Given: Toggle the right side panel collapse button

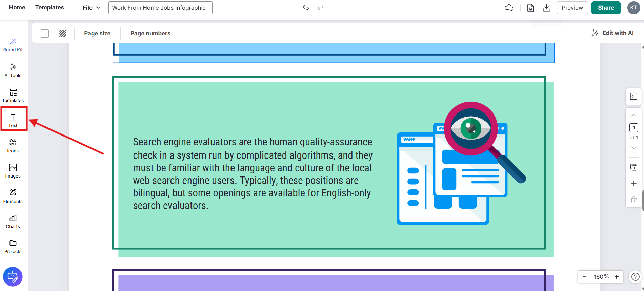Looking at the screenshot, I should point(633,97).
